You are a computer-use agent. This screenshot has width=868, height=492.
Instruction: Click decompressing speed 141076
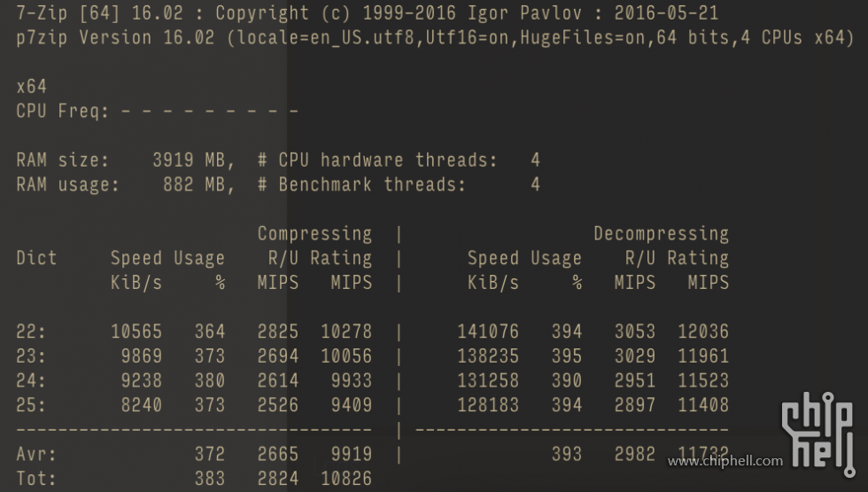click(x=488, y=332)
